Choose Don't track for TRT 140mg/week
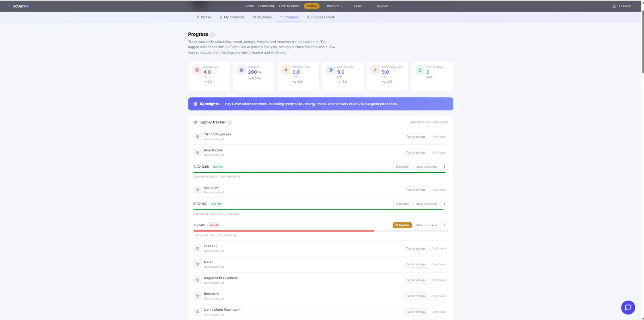The height and width of the screenshot is (320, 644). coord(439,137)
